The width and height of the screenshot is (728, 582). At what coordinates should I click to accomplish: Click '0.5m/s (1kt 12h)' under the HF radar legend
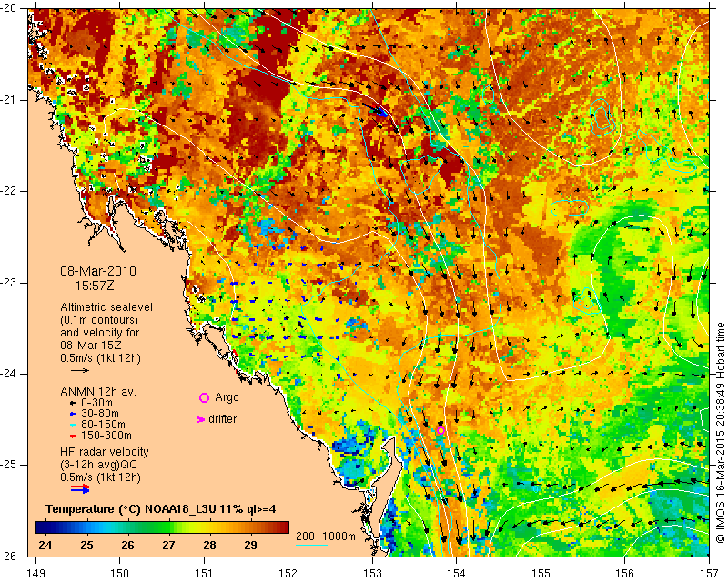point(100,477)
